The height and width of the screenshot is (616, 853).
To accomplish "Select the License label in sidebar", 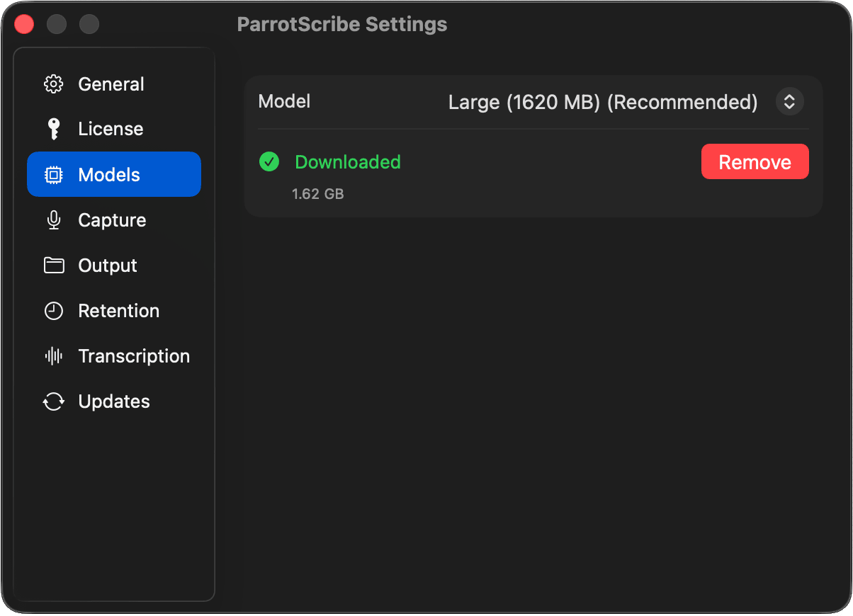I will tap(111, 129).
